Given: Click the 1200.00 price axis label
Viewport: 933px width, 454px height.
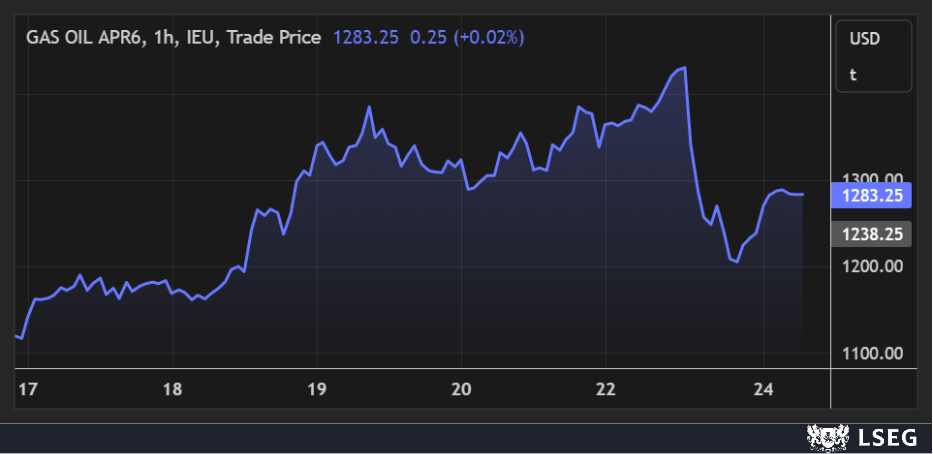Looking at the screenshot, I should coord(874,266).
